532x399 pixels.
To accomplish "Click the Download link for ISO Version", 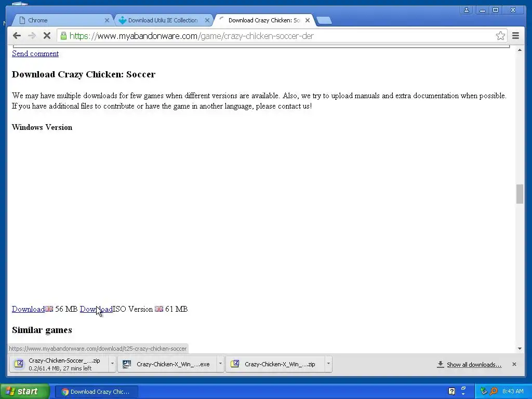I will tap(96, 309).
